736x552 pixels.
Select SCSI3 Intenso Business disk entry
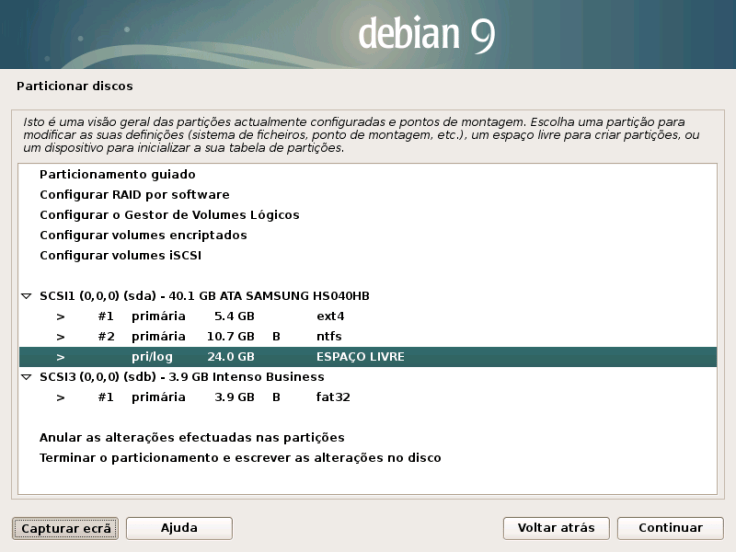pos(181,378)
